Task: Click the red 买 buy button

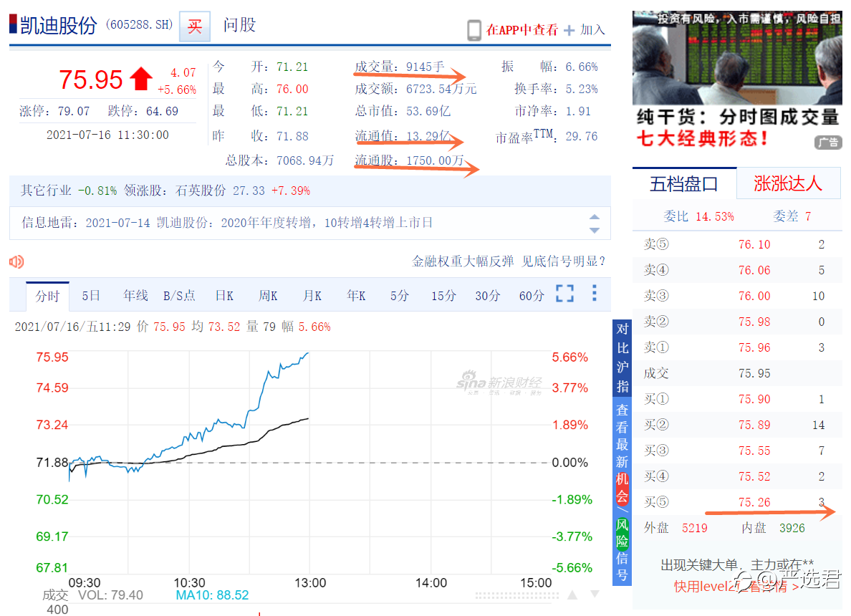Action: (195, 26)
